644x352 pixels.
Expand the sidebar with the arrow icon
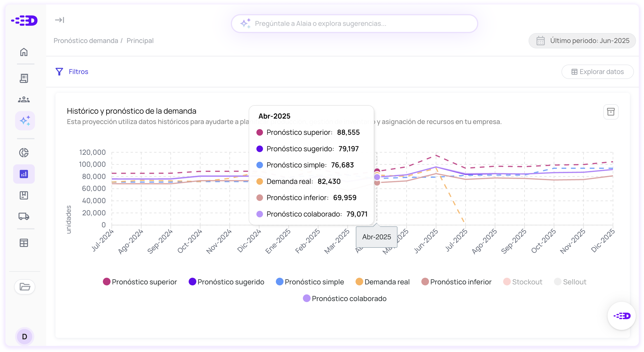59,20
